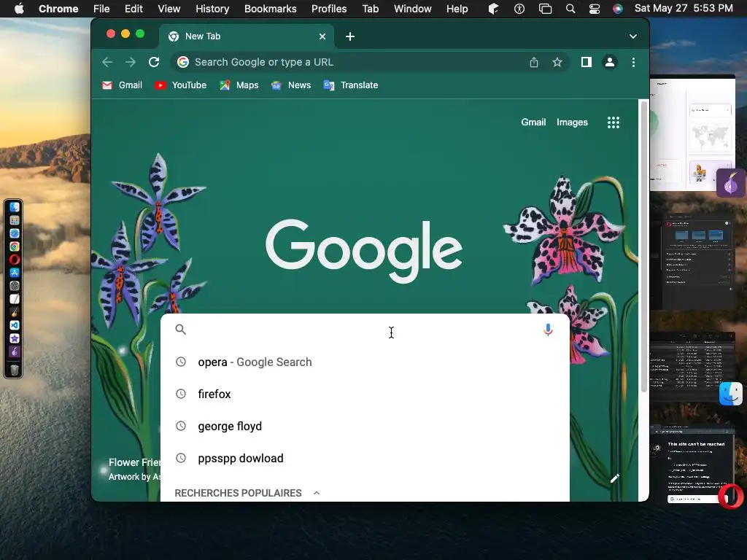The height and width of the screenshot is (560, 747).
Task: Open Chrome profile avatar button
Action: tap(609, 62)
